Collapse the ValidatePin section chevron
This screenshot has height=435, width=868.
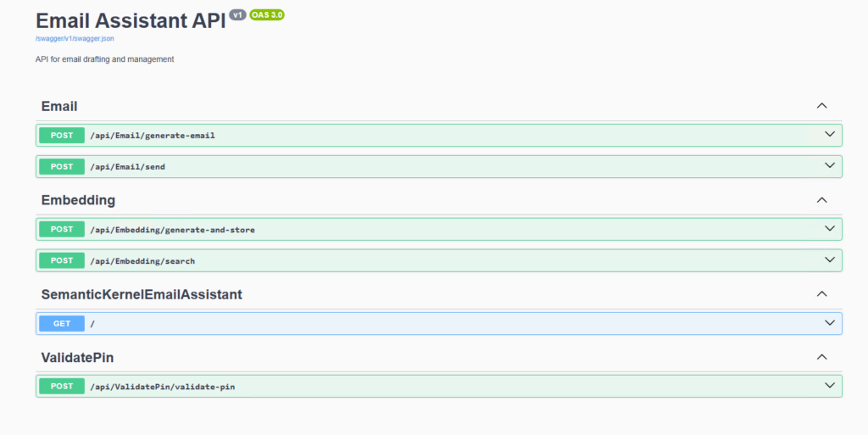pyautogui.click(x=821, y=357)
